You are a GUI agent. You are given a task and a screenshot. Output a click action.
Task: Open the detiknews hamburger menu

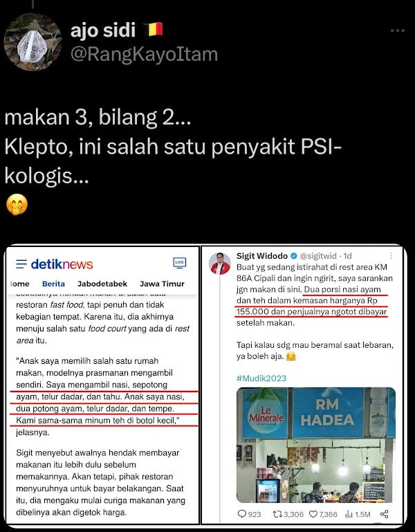pyautogui.click(x=21, y=264)
